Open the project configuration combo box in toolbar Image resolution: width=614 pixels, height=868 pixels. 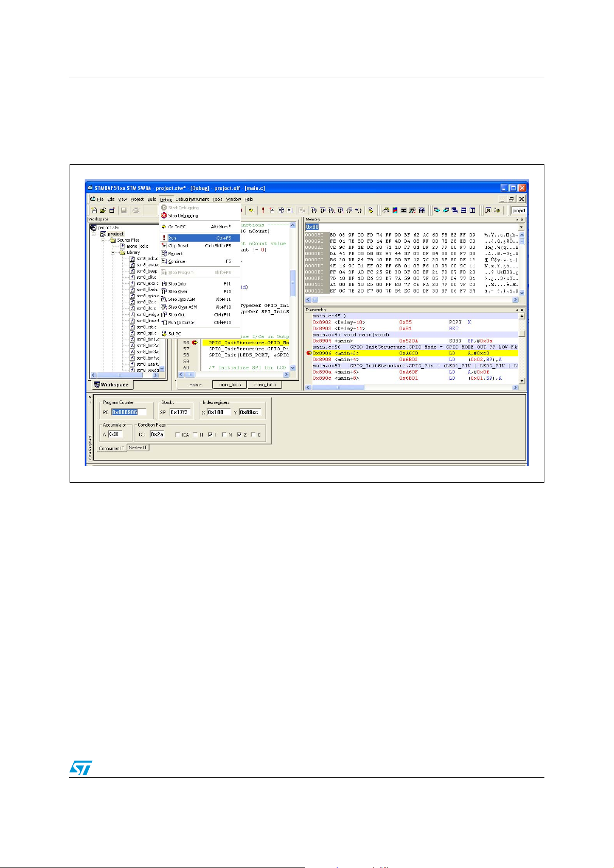tap(519, 210)
